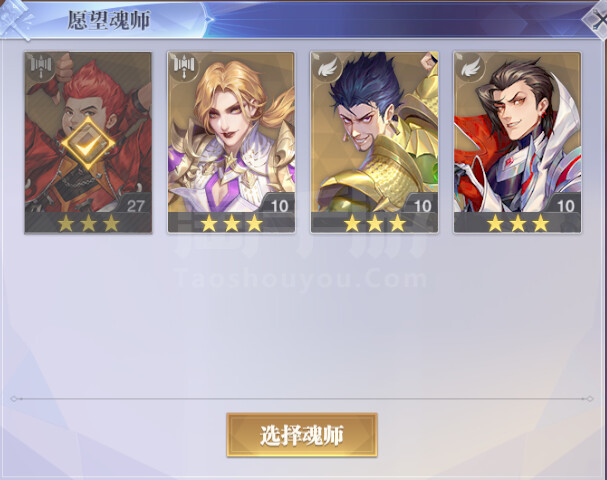Screen dimensions: 607x480
Task: Uncheck the golden checkmark on the red-haired card
Action: point(88,145)
